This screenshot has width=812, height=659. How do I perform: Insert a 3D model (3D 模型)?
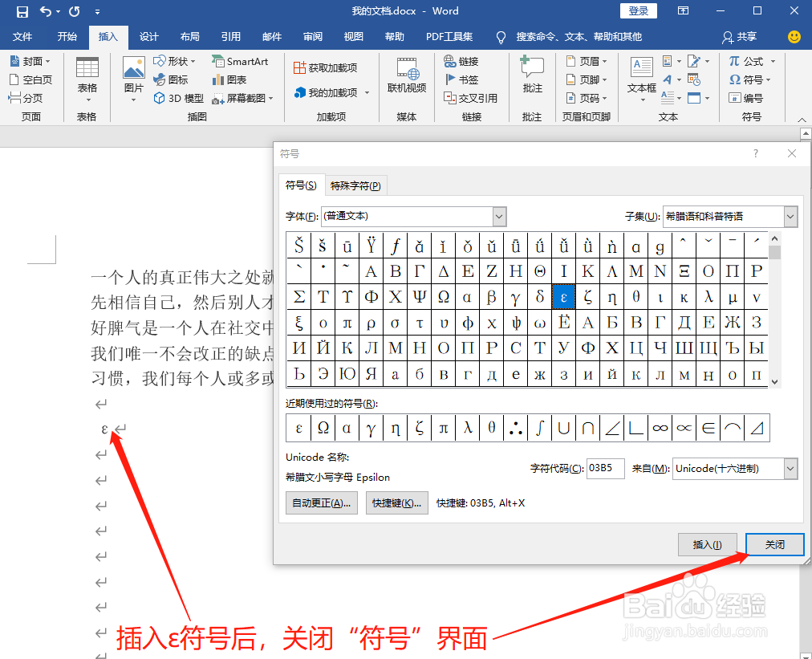tap(179, 98)
